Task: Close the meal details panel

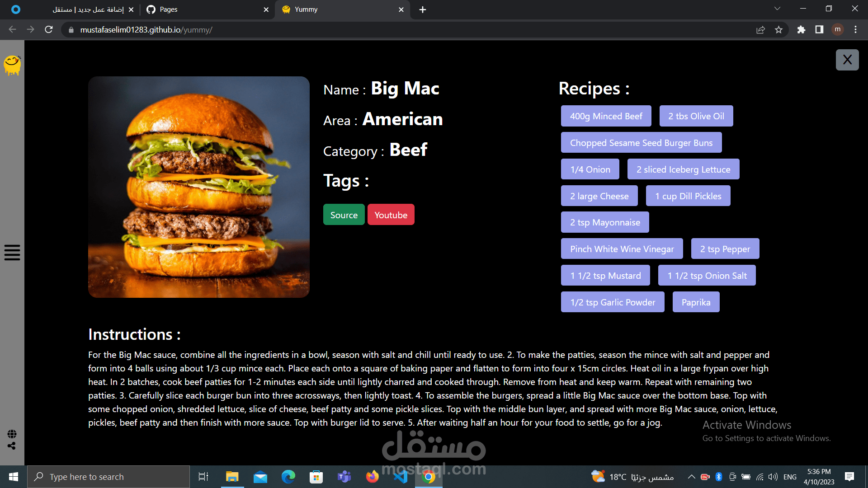Action: (x=847, y=60)
